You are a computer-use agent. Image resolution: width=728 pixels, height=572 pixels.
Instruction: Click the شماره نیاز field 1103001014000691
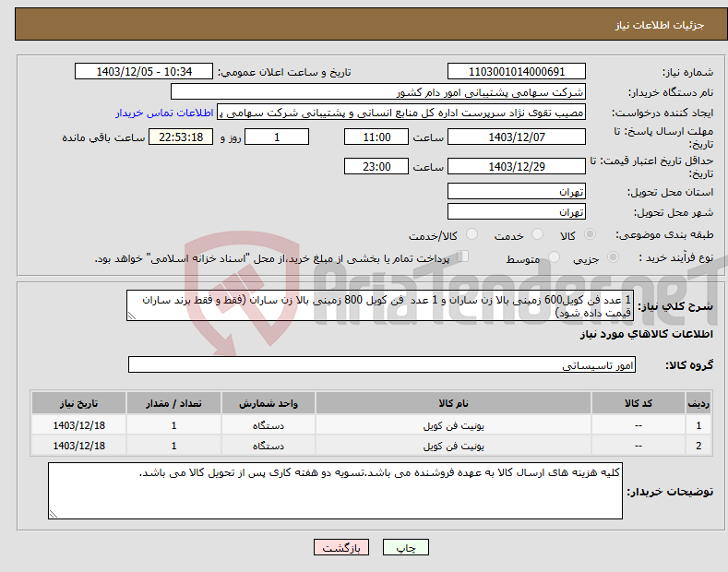tap(517, 72)
